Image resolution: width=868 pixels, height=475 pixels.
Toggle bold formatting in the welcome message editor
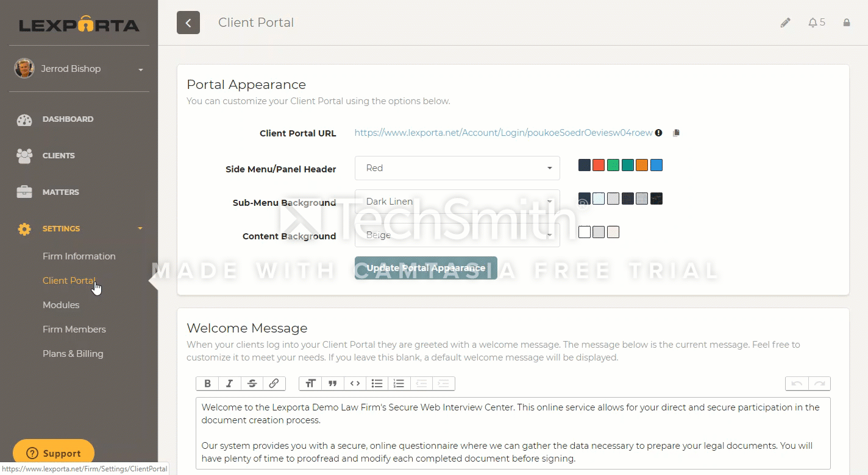[207, 383]
